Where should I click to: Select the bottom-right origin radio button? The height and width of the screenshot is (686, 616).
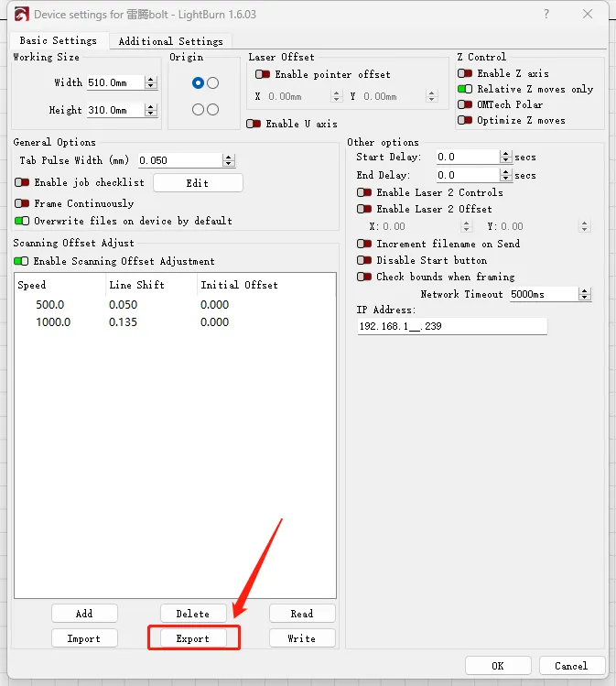(x=213, y=109)
